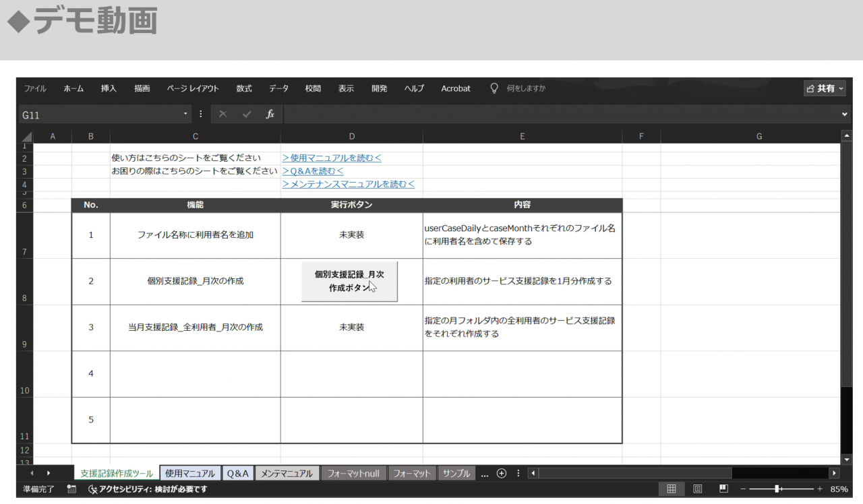Click previous sheet tab arrow
Screen dimensions: 863x504
[x=32, y=474]
